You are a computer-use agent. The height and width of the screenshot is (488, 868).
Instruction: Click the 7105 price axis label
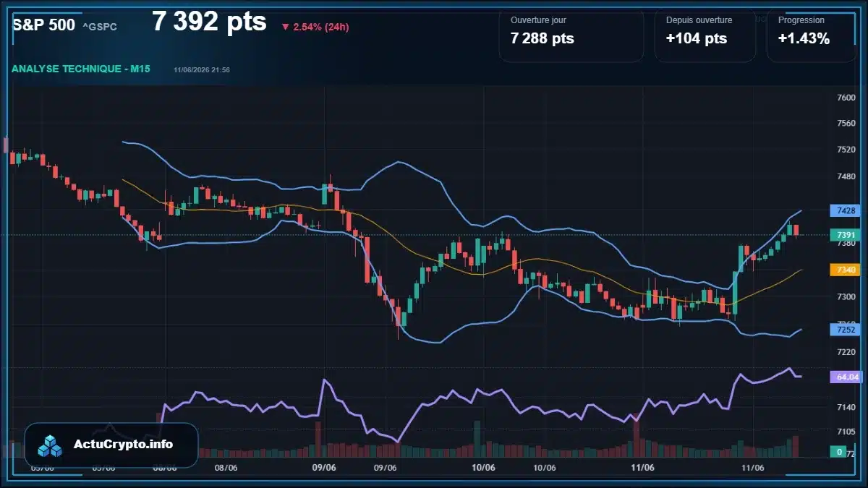click(x=846, y=431)
